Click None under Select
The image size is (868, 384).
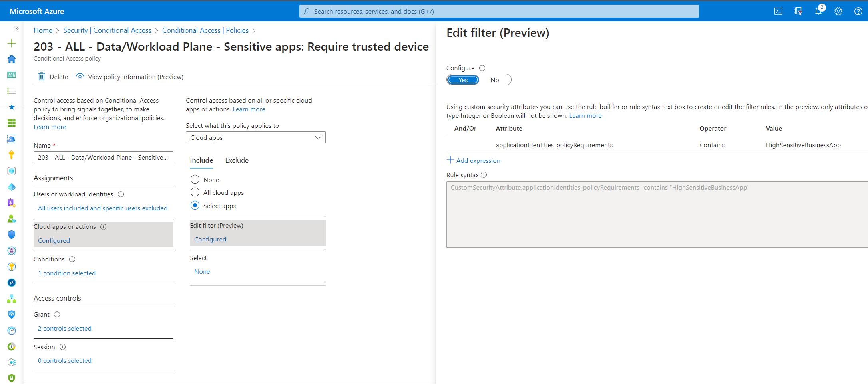202,272
